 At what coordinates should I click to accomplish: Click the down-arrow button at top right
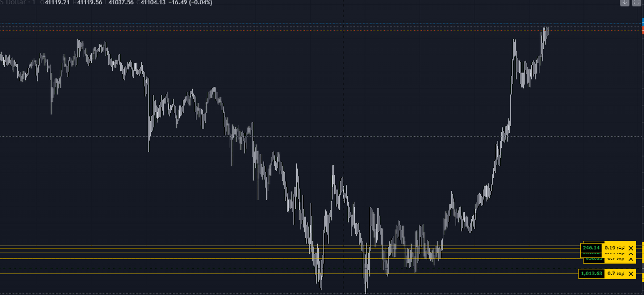coord(624,3)
